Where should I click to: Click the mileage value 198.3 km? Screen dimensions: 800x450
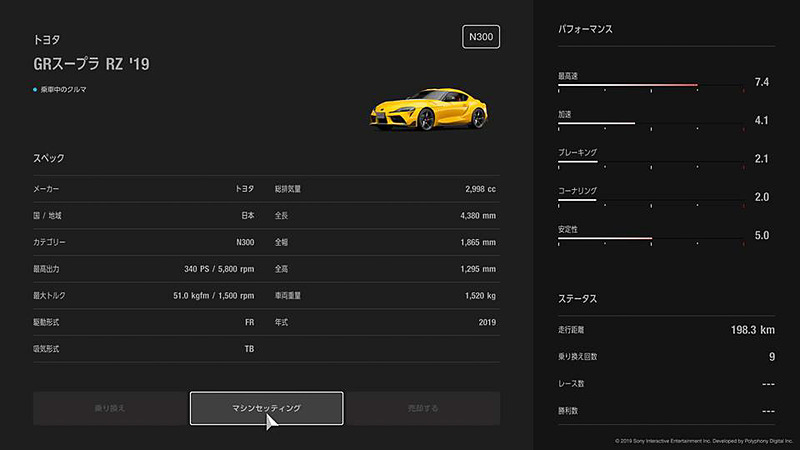(753, 330)
